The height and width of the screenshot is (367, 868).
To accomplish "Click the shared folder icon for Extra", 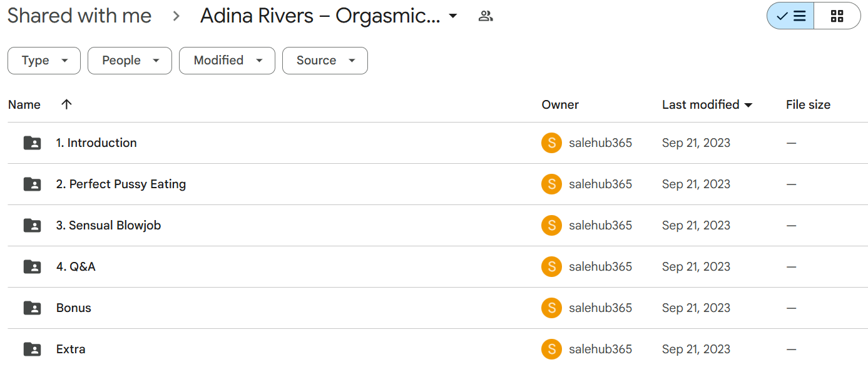I will 32,349.
